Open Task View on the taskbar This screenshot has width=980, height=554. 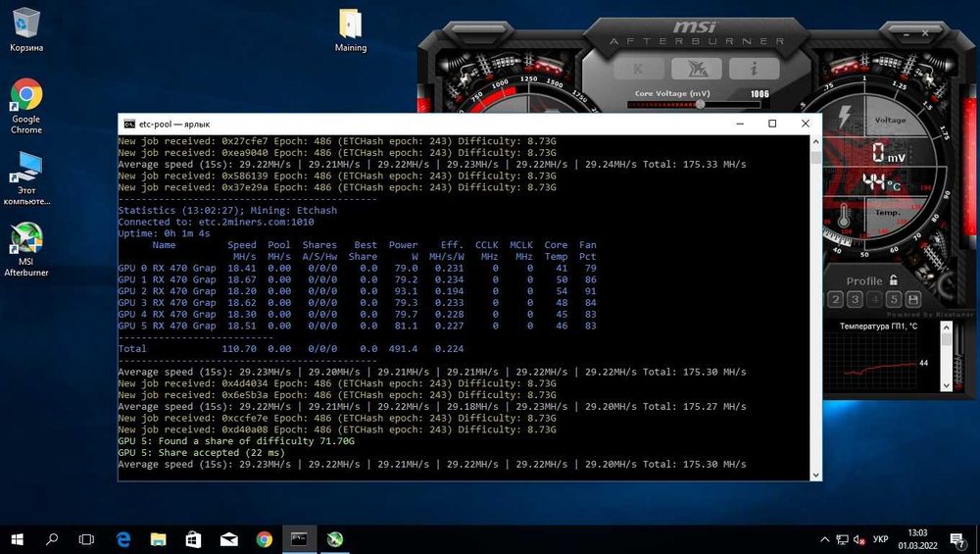[x=86, y=539]
